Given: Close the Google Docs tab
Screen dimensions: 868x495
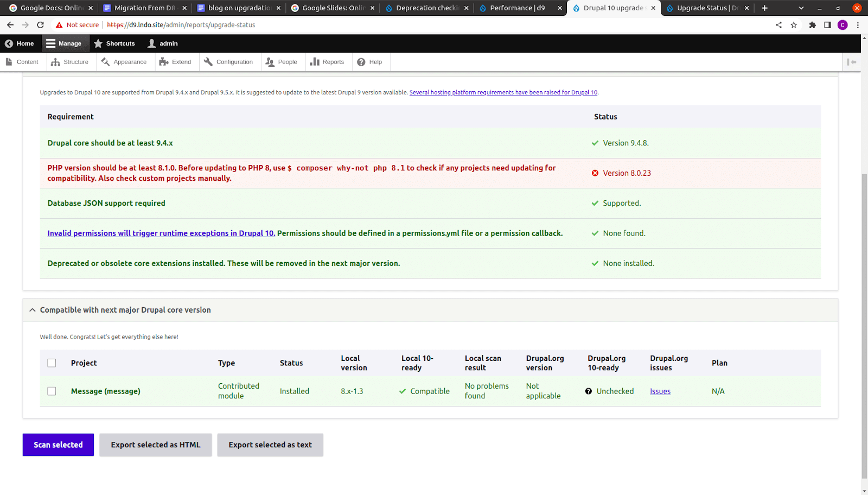Looking at the screenshot, I should point(91,8).
